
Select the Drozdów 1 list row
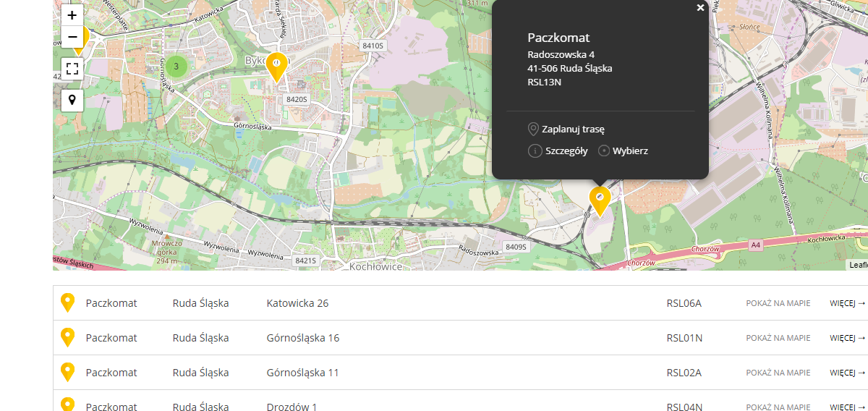point(292,407)
